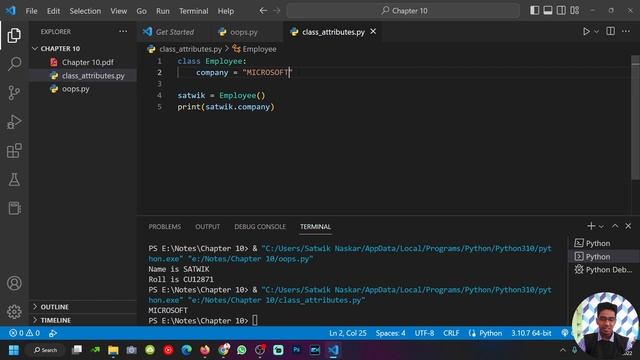The image size is (640, 360).
Task: Select the second Python terminal entry
Action: click(603, 256)
